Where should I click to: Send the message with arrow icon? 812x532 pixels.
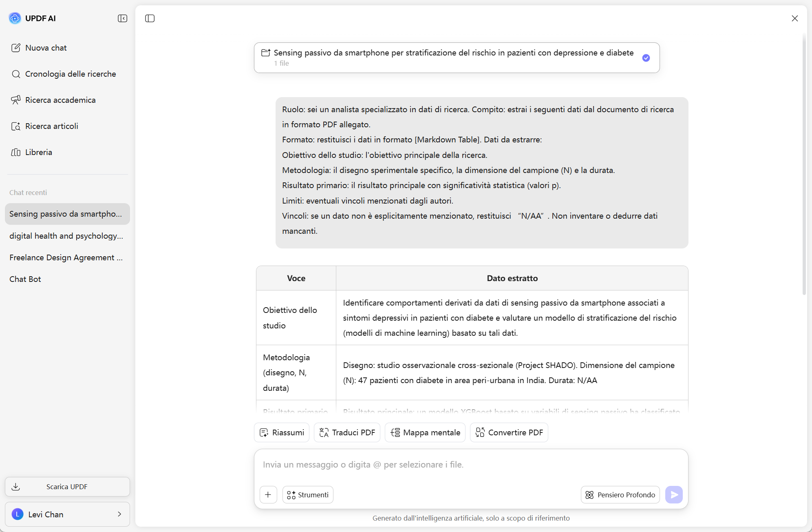tap(674, 495)
